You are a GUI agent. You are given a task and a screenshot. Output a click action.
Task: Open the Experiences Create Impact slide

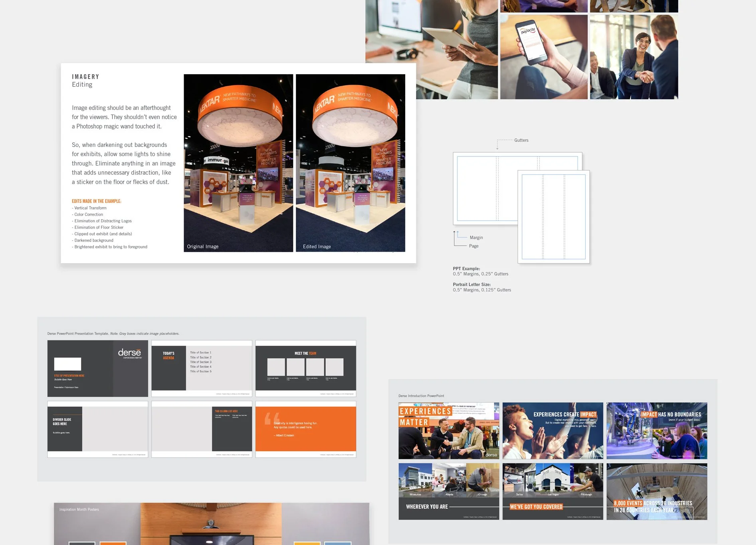coord(553,431)
